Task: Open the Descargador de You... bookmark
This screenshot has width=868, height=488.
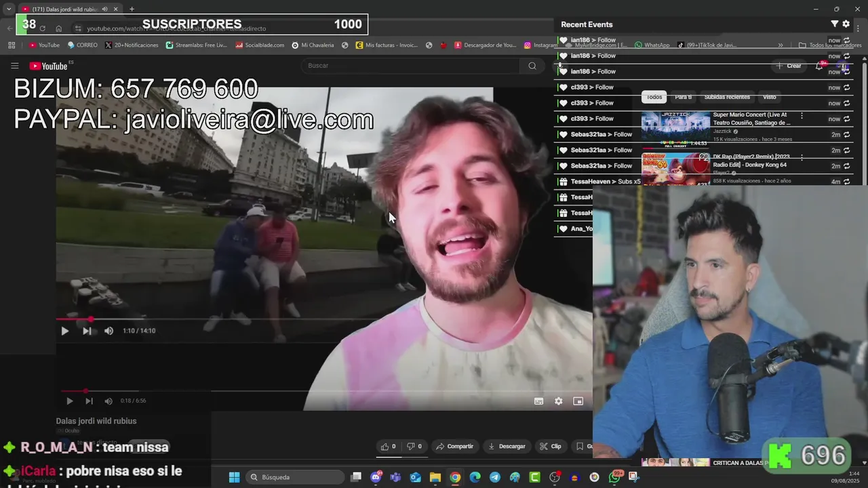Action: 486,45
